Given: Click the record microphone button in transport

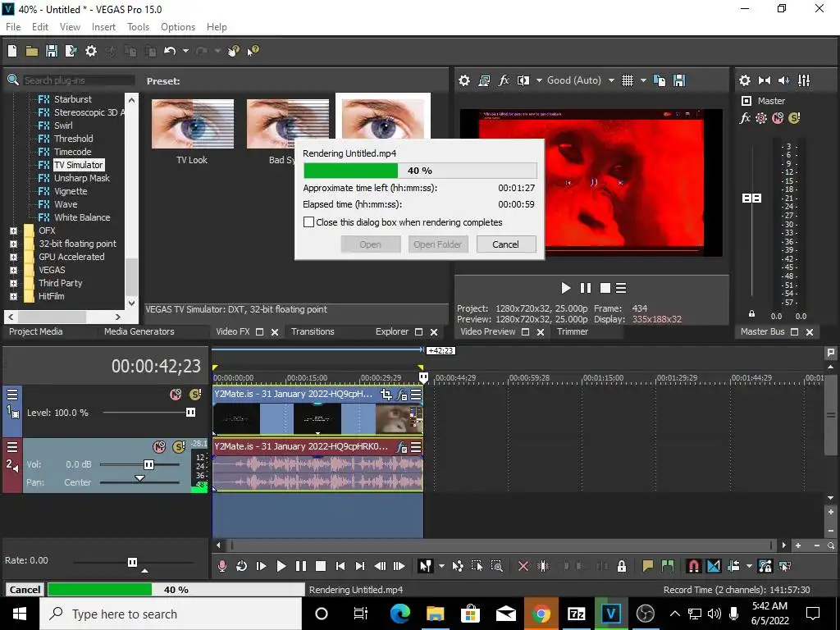Looking at the screenshot, I should [221, 566].
